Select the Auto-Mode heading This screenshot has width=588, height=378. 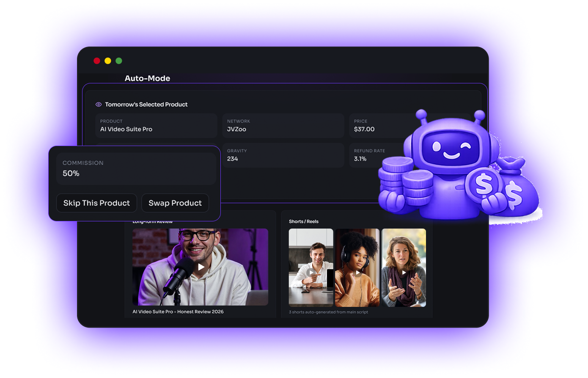click(x=147, y=78)
